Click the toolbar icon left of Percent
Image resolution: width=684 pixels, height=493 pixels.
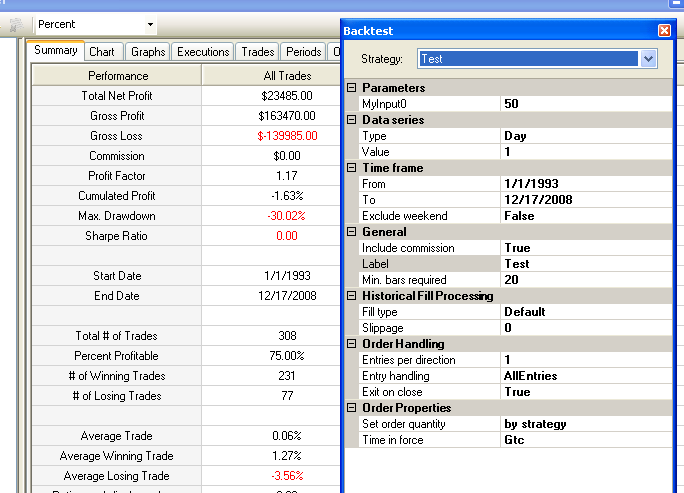[16, 24]
